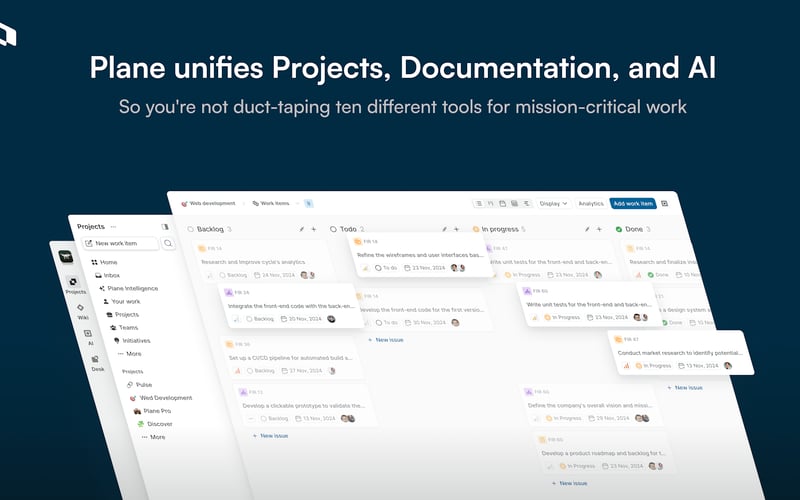Click the workspace logo at top of rail
This screenshot has height=500, width=800.
(66, 256)
